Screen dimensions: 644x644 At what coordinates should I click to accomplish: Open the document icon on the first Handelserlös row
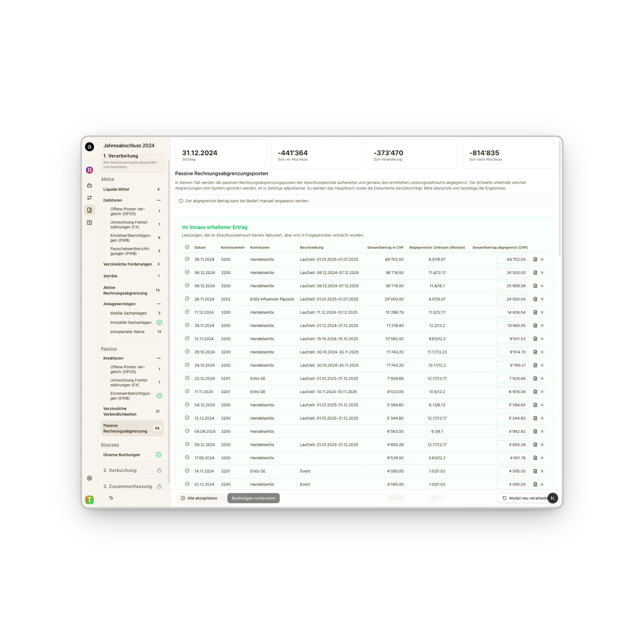tap(535, 259)
